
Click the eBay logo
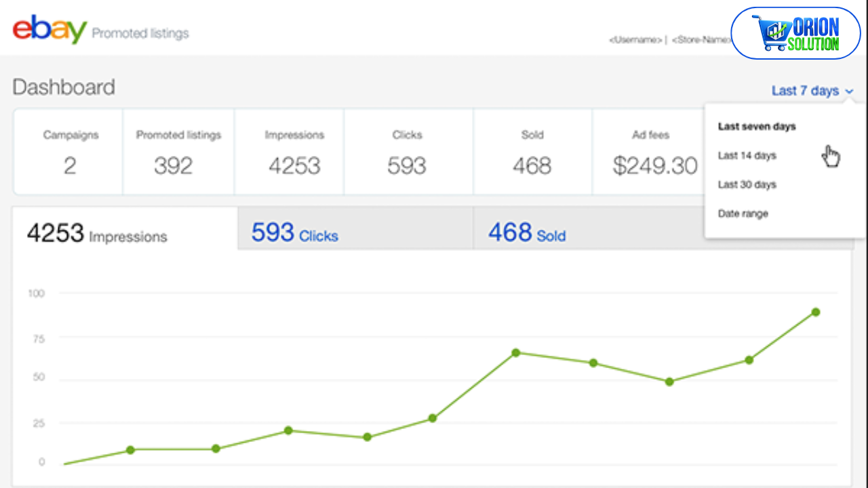point(50,29)
